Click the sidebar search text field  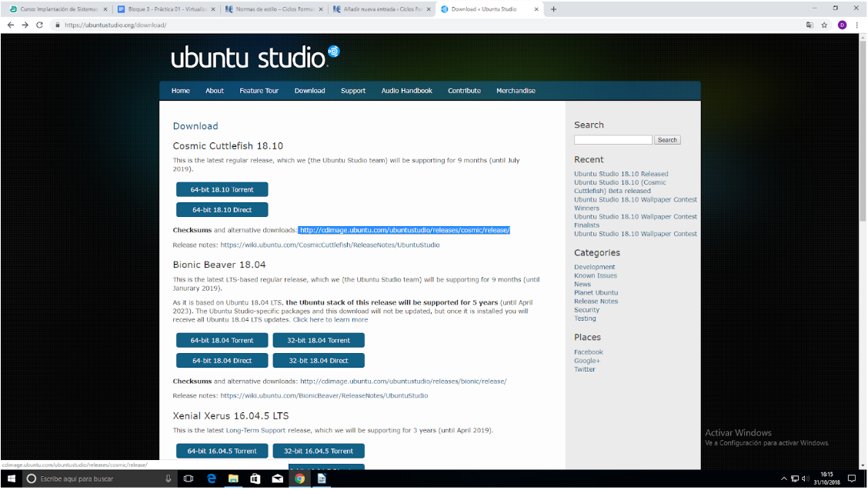(x=613, y=140)
